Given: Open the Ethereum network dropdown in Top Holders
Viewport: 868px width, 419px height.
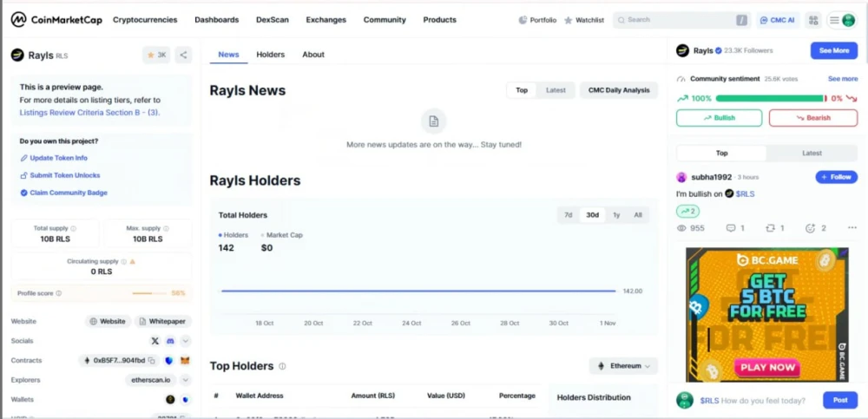Looking at the screenshot, I should (x=623, y=366).
